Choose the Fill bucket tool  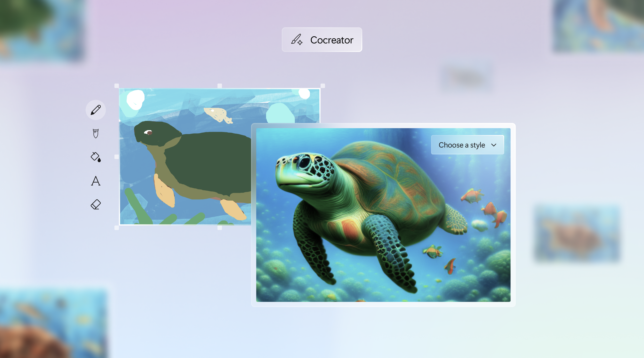click(x=96, y=157)
